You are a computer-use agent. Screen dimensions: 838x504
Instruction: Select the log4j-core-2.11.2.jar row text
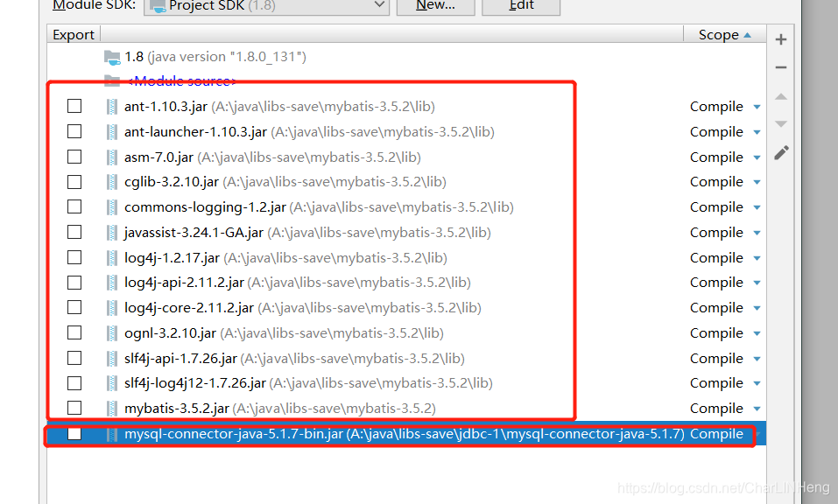[303, 308]
